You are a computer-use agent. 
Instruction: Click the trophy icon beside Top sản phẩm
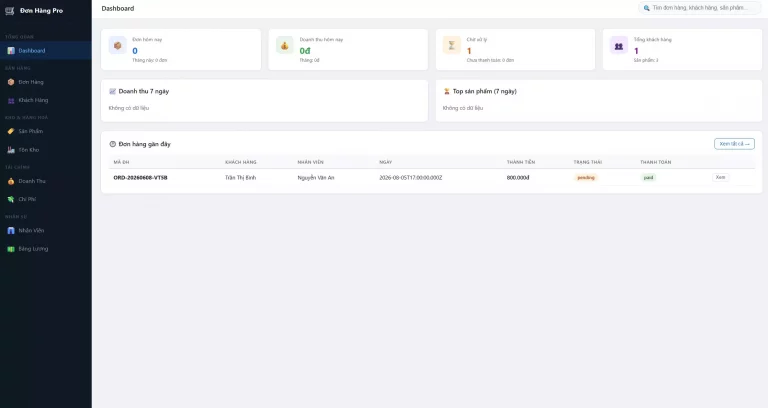(446, 91)
